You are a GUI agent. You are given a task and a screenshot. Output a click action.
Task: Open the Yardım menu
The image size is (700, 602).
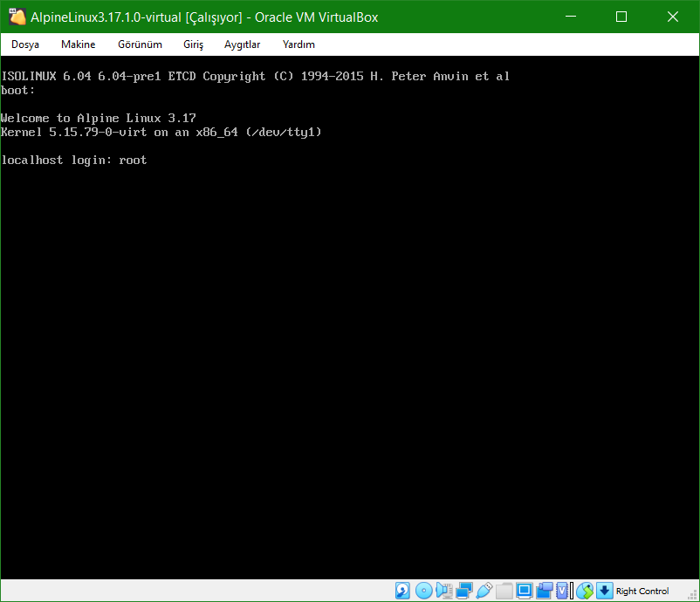pyautogui.click(x=299, y=44)
